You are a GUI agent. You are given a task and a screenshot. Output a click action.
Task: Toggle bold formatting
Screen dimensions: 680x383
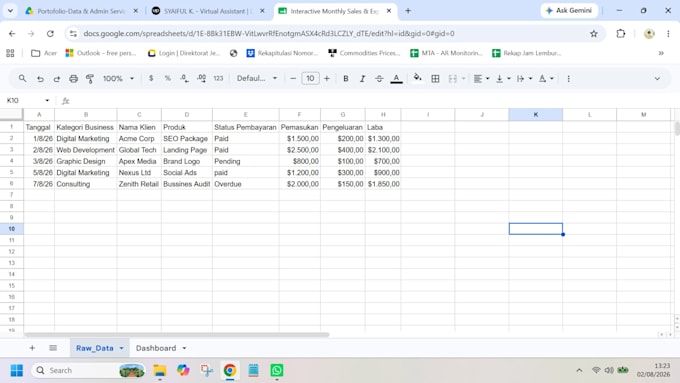click(346, 79)
